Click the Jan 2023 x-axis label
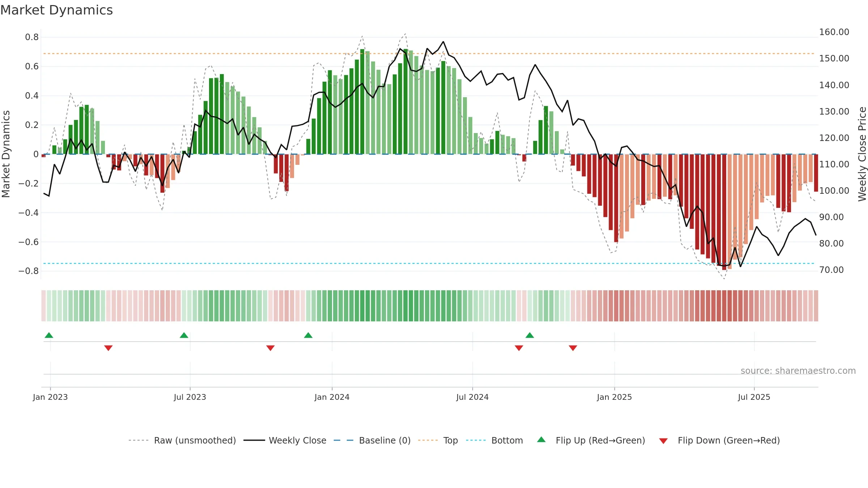868x488 pixels. pyautogui.click(x=50, y=397)
